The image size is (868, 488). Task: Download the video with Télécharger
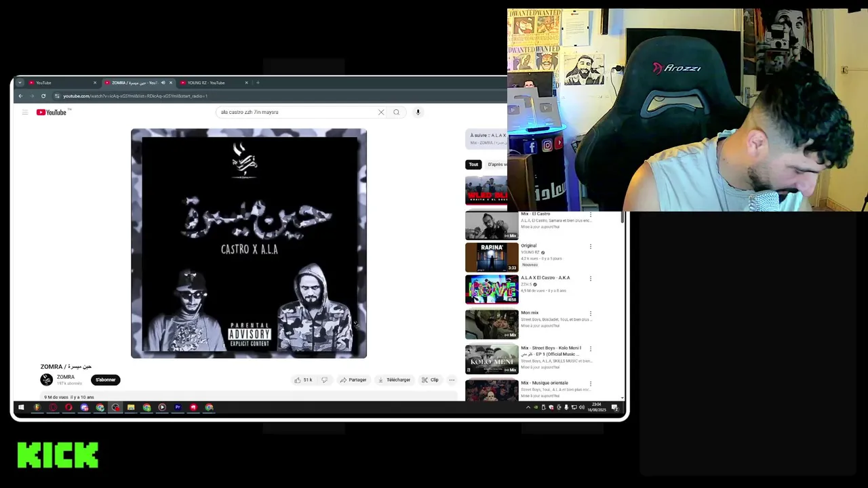[394, 380]
